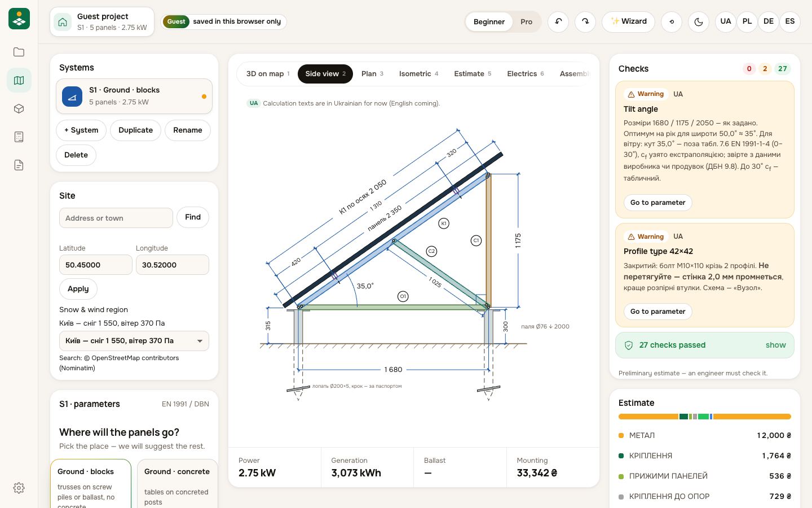Click the Address or town field
This screenshot has width=812, height=508.
[x=116, y=218]
